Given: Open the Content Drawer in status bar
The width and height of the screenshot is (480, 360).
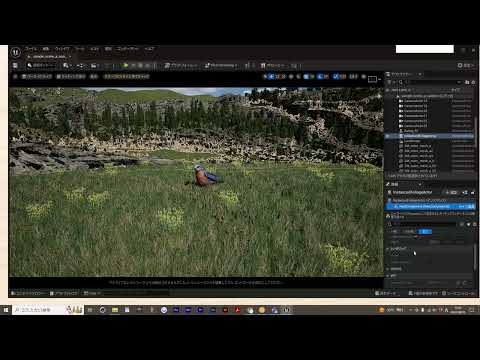Looking at the screenshot, I should pos(28,293).
